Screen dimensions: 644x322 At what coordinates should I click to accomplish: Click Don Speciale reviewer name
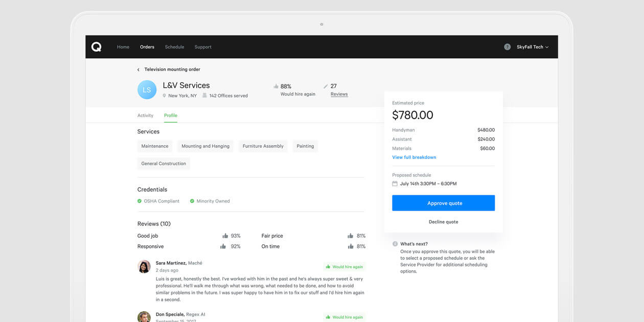[170, 314]
